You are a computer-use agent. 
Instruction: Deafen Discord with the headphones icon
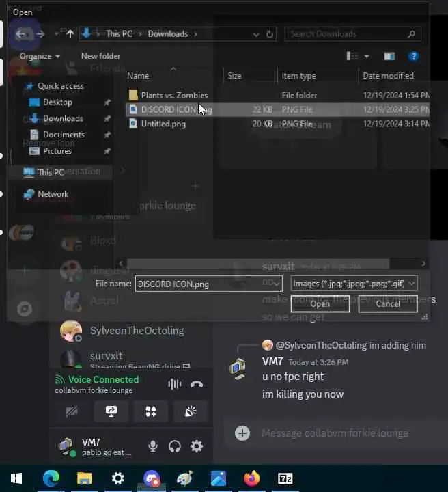(x=175, y=446)
